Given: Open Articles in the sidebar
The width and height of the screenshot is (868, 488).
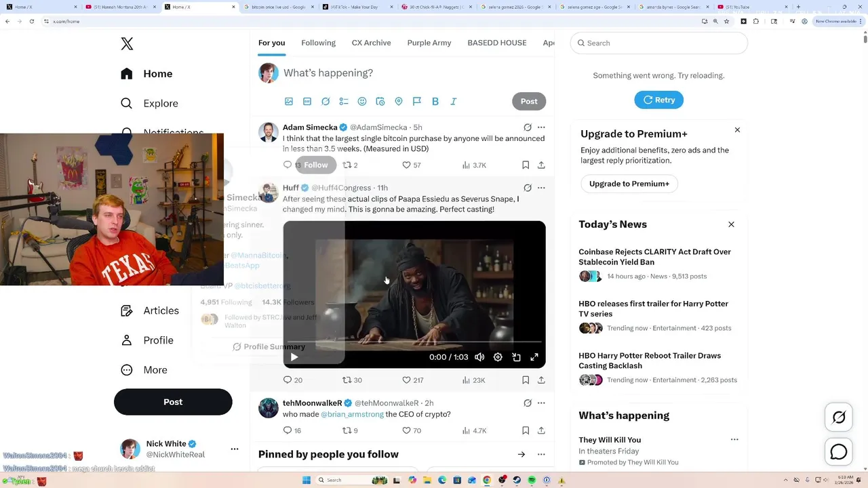Looking at the screenshot, I should (150, 310).
